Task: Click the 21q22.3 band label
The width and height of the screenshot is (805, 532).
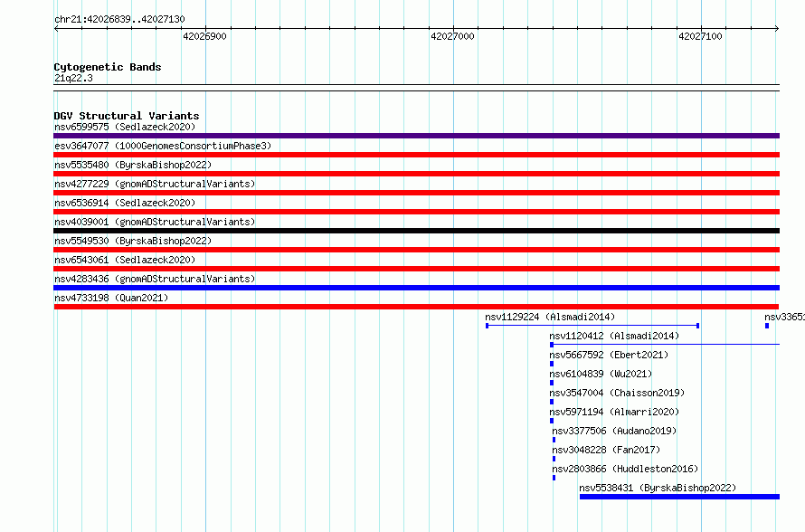Action: 73,78
